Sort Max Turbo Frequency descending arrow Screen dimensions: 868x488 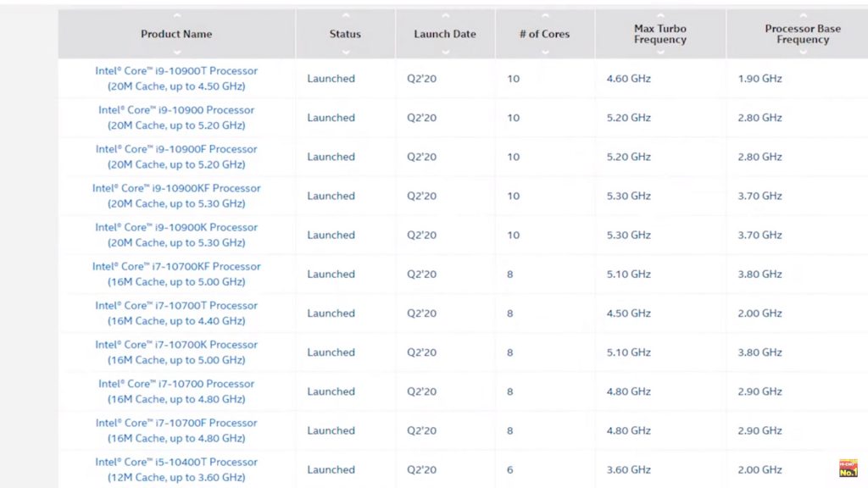[660, 53]
